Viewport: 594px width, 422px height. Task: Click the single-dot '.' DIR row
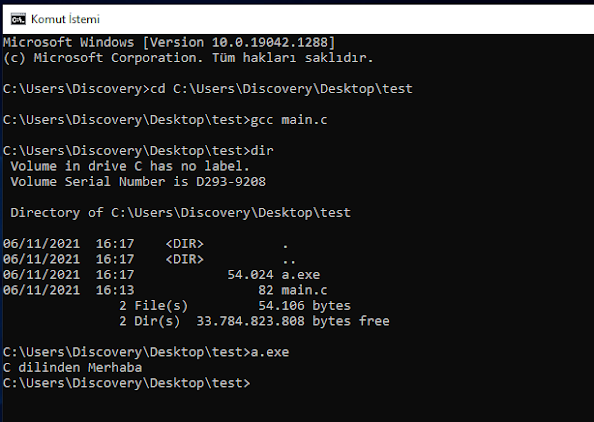tap(145, 244)
